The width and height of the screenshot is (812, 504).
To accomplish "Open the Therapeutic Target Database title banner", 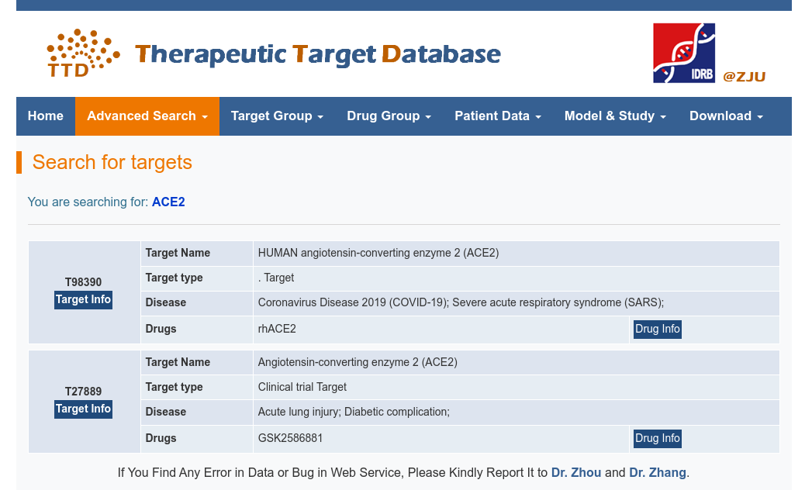I will click(318, 54).
